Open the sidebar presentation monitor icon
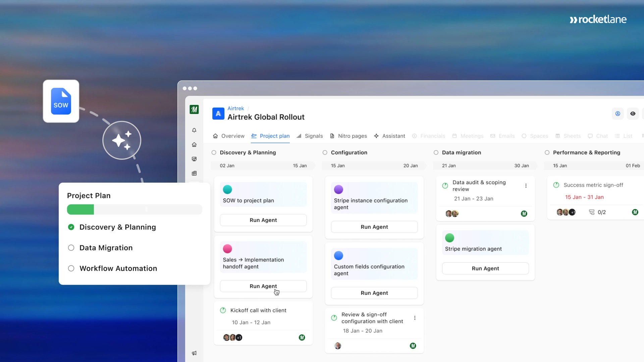Image resolution: width=644 pixels, height=362 pixels. pos(194,159)
